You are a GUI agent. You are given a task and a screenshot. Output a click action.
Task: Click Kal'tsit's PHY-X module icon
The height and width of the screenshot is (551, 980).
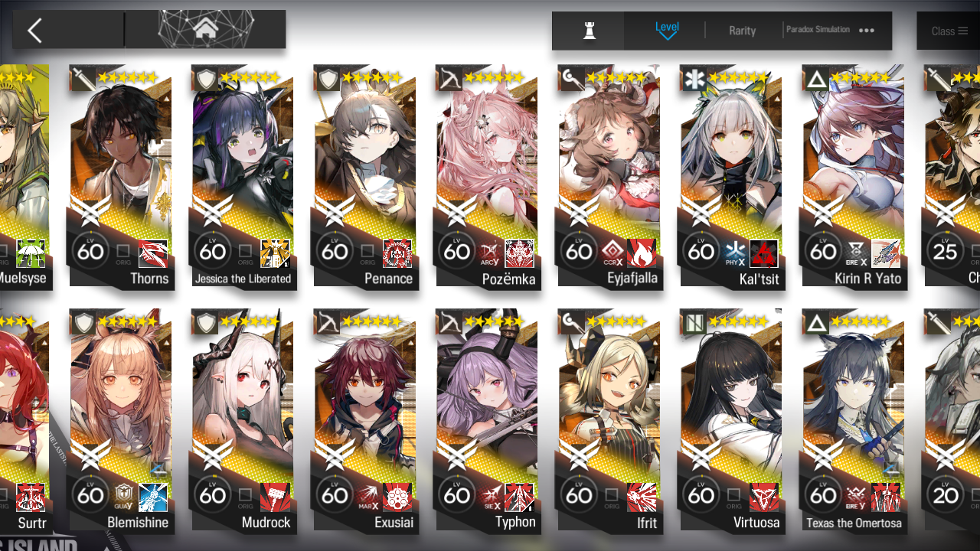734,253
